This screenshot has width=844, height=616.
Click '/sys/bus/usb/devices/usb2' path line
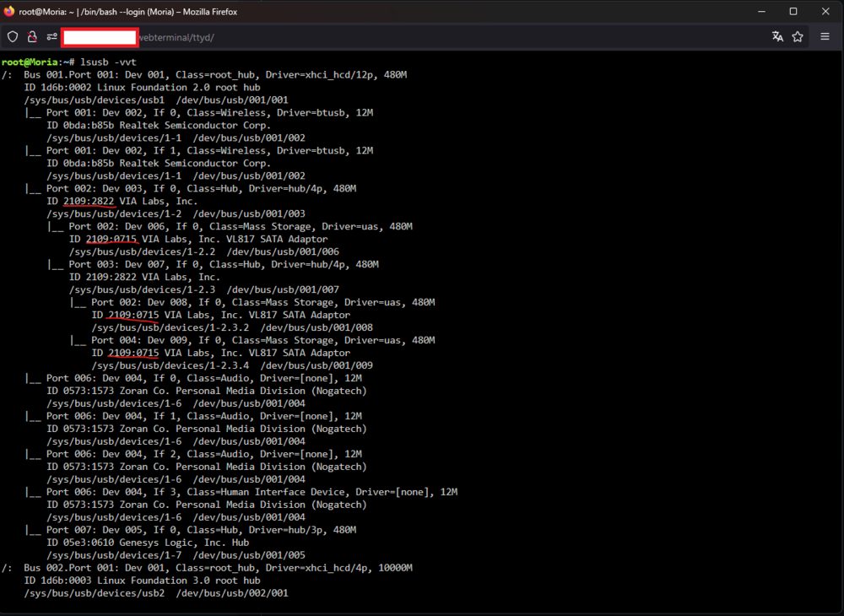coord(156,593)
